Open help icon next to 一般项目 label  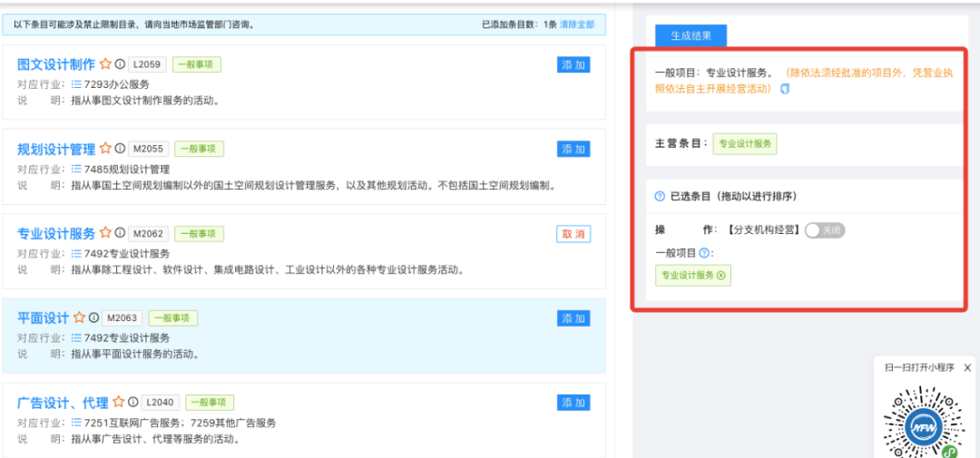[x=704, y=253]
